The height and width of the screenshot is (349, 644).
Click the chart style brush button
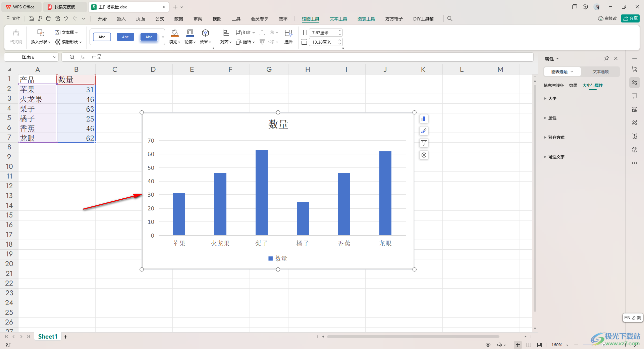[x=424, y=131]
